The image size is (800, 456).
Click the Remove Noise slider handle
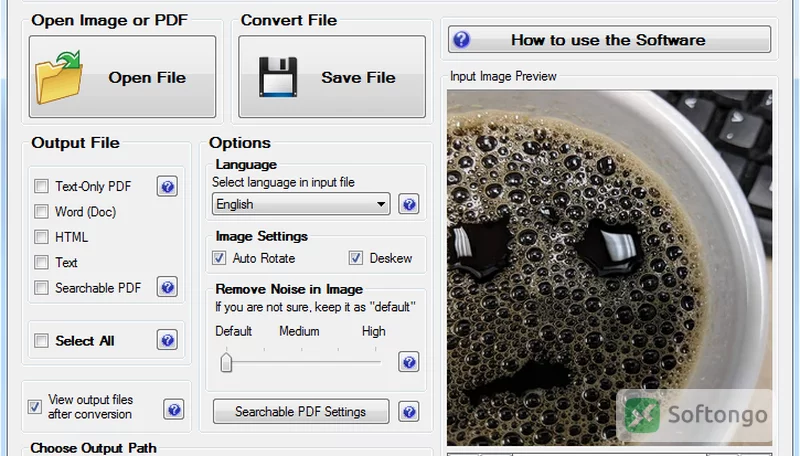[226, 362]
